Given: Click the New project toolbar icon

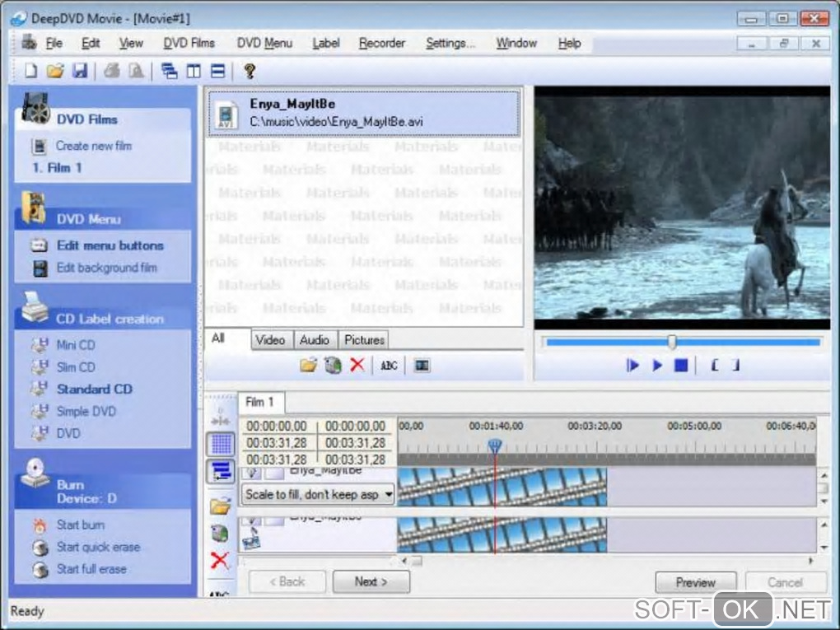Looking at the screenshot, I should pyautogui.click(x=31, y=71).
